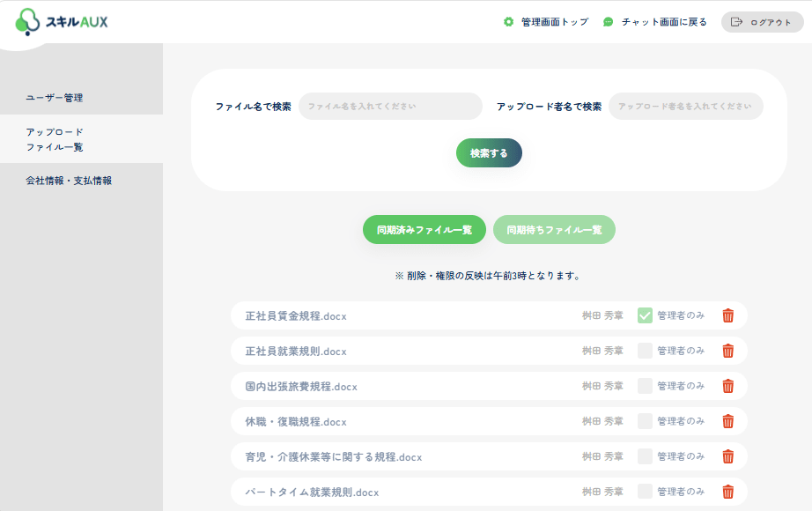The height and width of the screenshot is (511, 812).
Task: Delete 正社員就業規則.docx with trash icon
Action: tap(728, 351)
